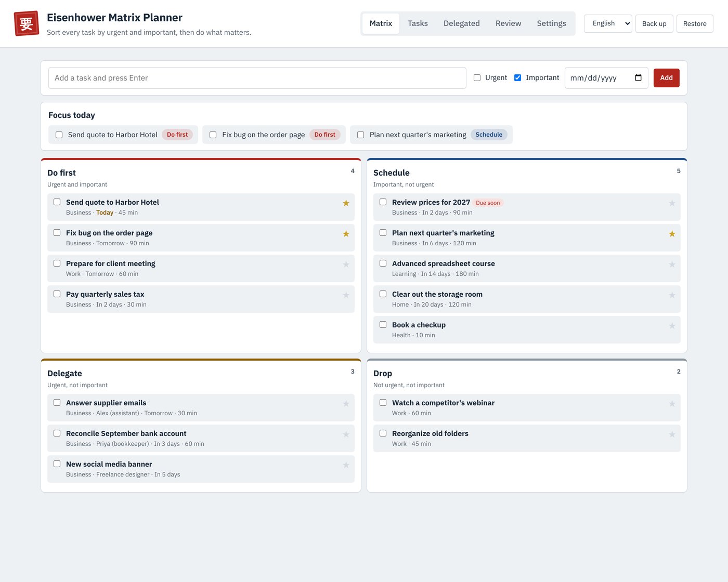This screenshot has height=582, width=728.
Task: Star Review prices for 2027 task
Action: click(672, 203)
